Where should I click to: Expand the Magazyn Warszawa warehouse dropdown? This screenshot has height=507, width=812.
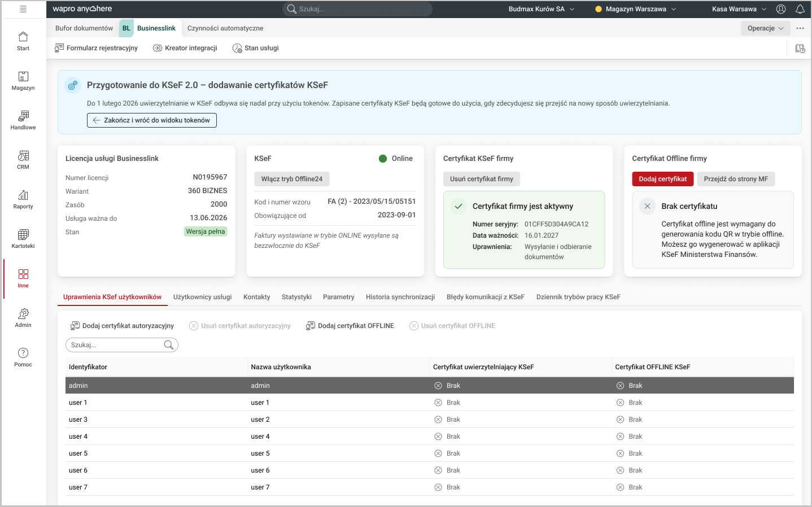coord(636,9)
